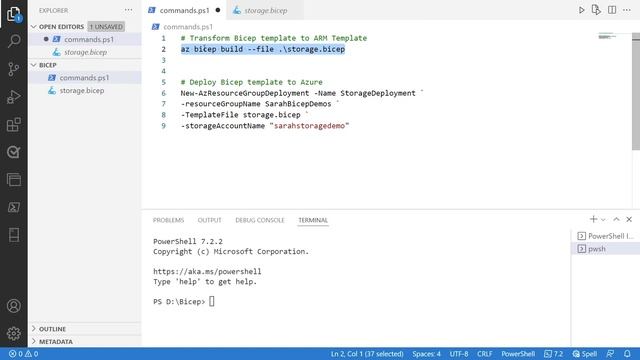Open Run and Debug view icon

tap(14, 97)
